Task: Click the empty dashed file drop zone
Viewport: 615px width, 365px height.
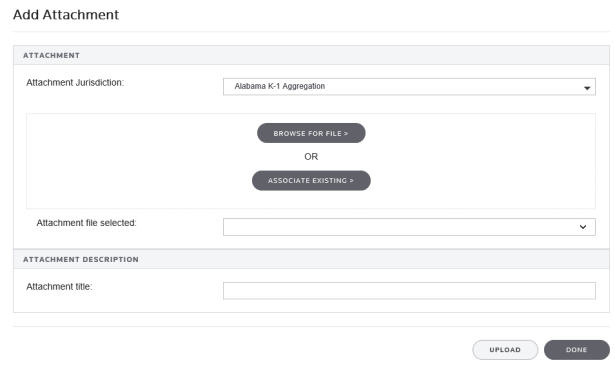Action: (118, 161)
